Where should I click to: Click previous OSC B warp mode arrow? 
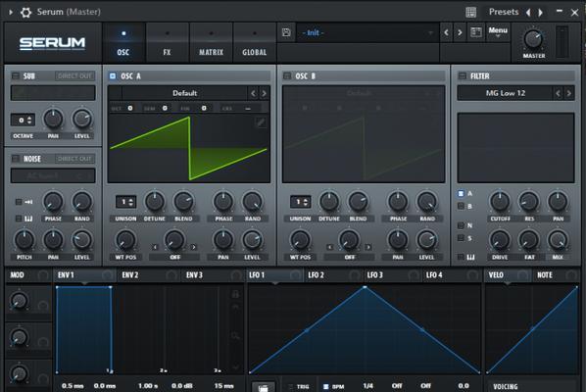(329, 247)
